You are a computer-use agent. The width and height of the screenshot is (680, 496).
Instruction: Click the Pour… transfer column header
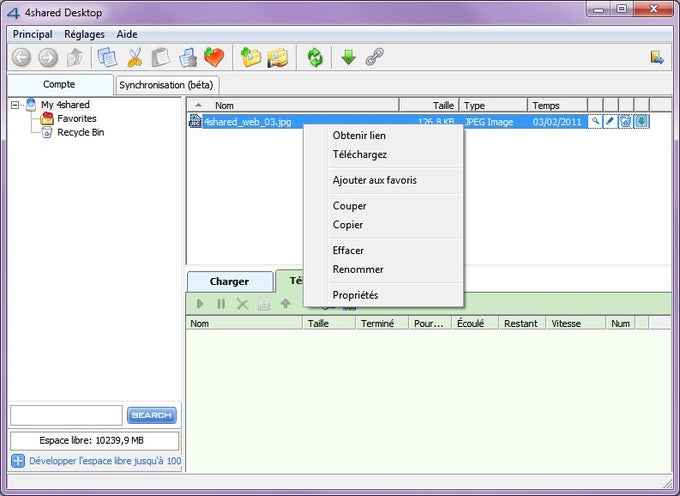(430, 323)
